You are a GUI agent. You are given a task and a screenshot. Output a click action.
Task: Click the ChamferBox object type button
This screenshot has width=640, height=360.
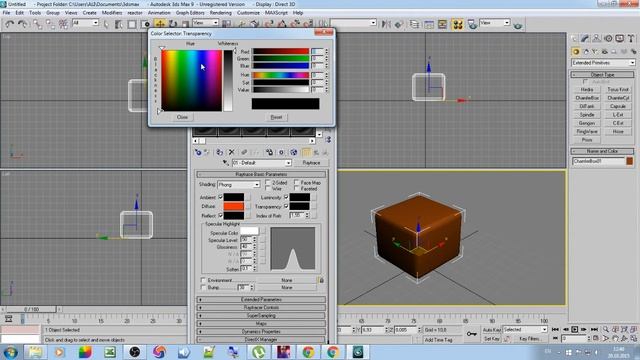(x=587, y=98)
